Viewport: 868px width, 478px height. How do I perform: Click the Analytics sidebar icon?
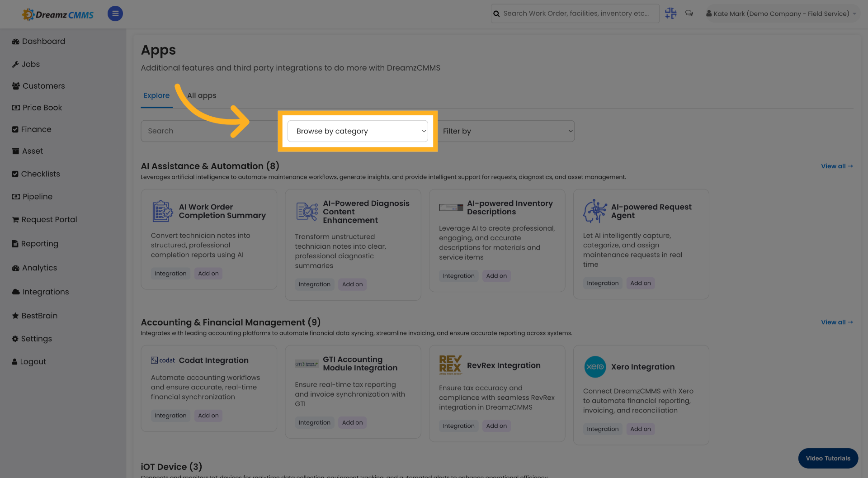[x=15, y=267]
